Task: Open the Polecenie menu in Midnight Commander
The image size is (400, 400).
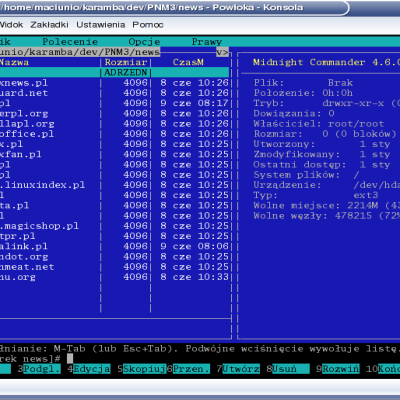Action: tap(70, 42)
